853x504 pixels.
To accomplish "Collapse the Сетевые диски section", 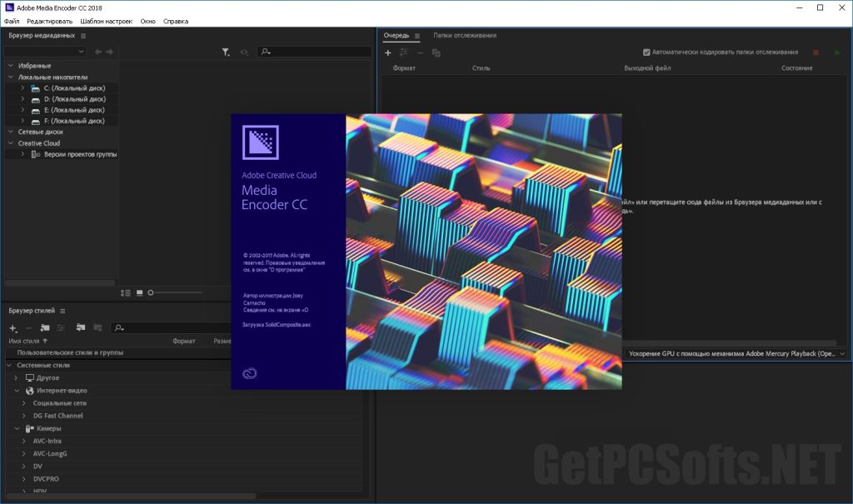I will (10, 132).
